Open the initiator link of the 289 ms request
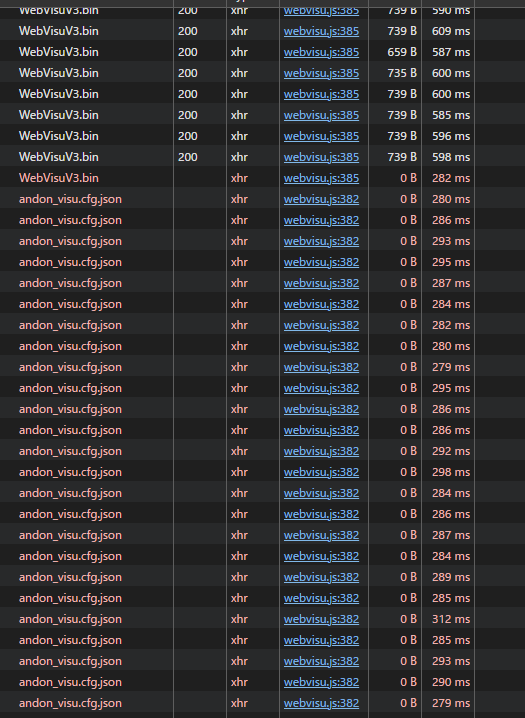Screen dimensions: 525x718 point(321,577)
